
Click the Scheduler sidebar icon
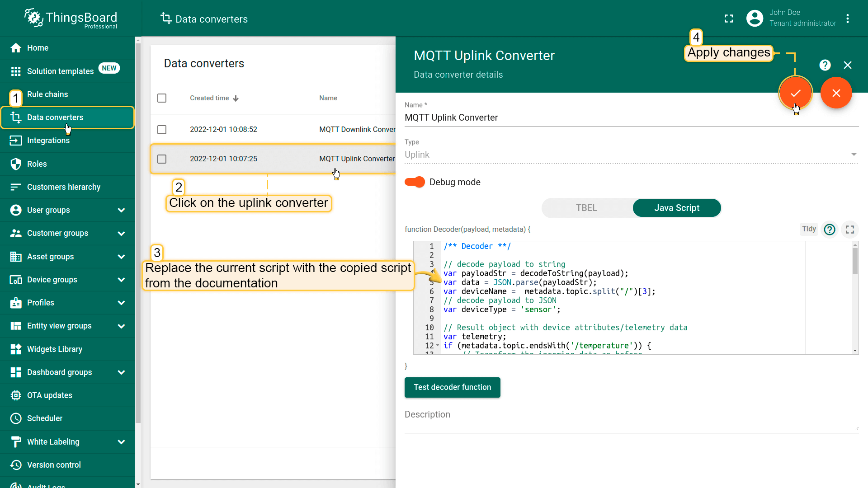pos(16,418)
